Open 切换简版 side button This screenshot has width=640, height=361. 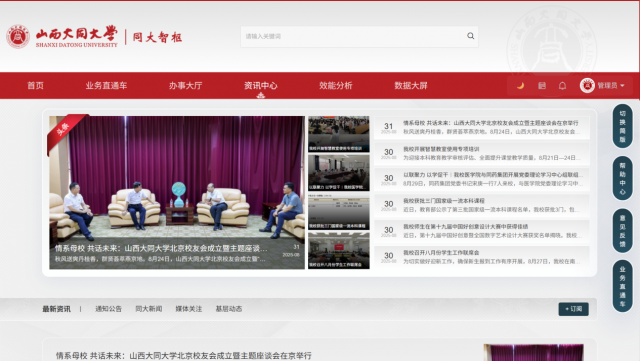click(x=622, y=126)
